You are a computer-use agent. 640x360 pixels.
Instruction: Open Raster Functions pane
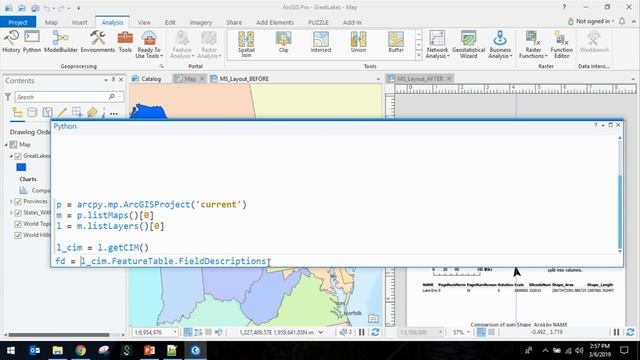pyautogui.click(x=533, y=44)
